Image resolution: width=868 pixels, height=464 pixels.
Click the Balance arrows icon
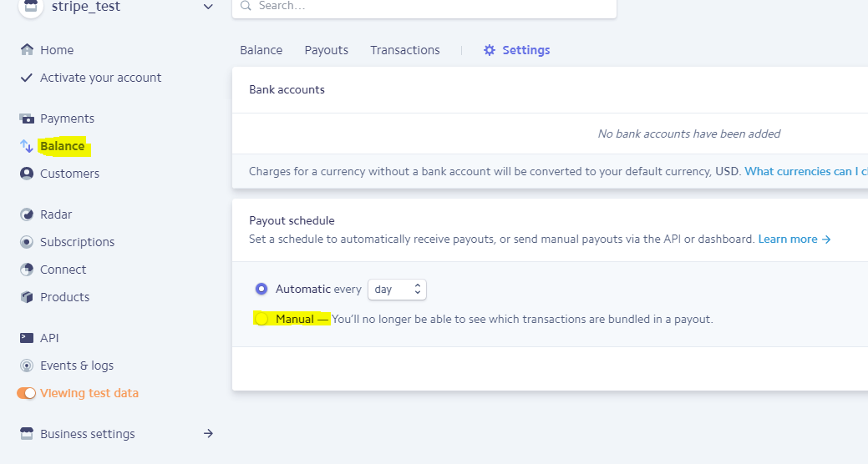[27, 146]
